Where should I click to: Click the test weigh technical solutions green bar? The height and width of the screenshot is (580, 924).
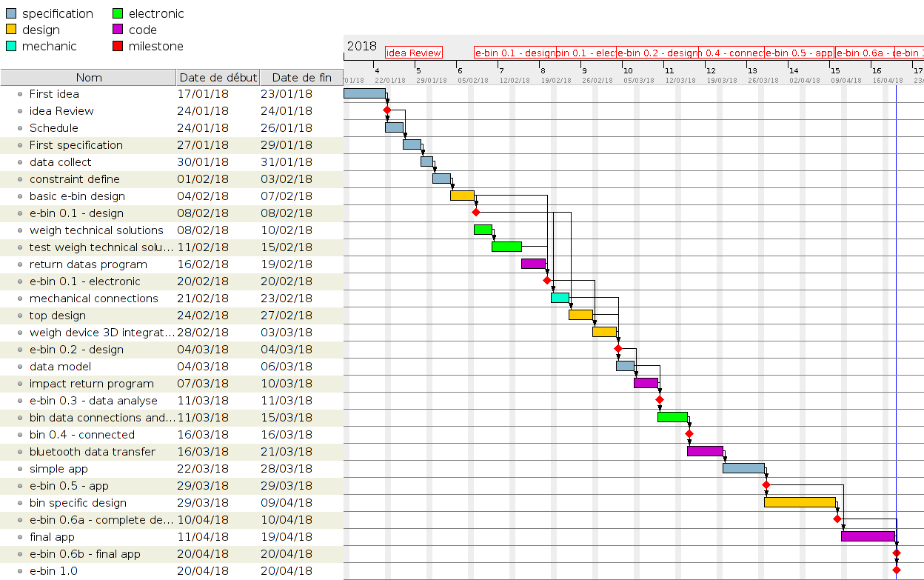[x=506, y=247]
